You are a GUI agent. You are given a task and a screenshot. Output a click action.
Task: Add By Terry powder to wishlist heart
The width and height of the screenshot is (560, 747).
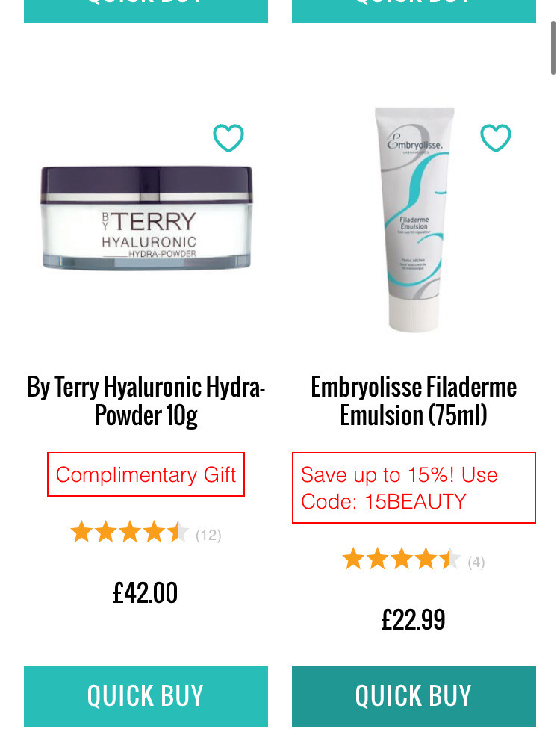228,137
